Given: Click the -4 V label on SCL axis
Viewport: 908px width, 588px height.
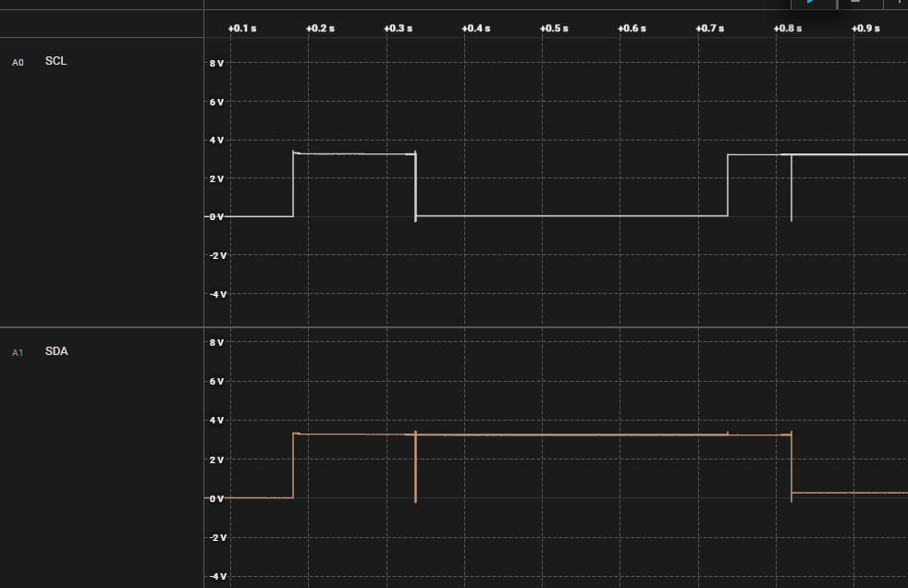Looking at the screenshot, I should 218,295.
